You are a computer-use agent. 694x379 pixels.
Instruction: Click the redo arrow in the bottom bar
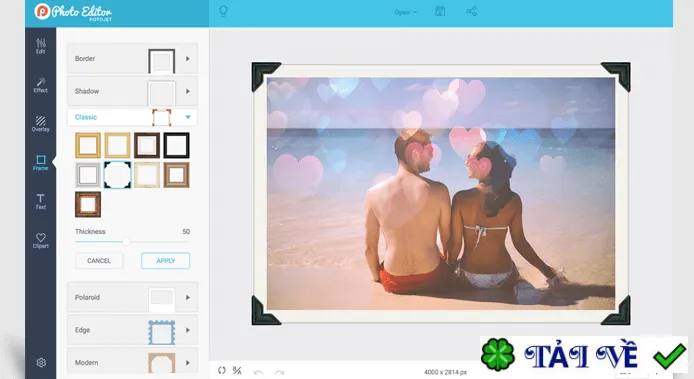click(x=279, y=372)
